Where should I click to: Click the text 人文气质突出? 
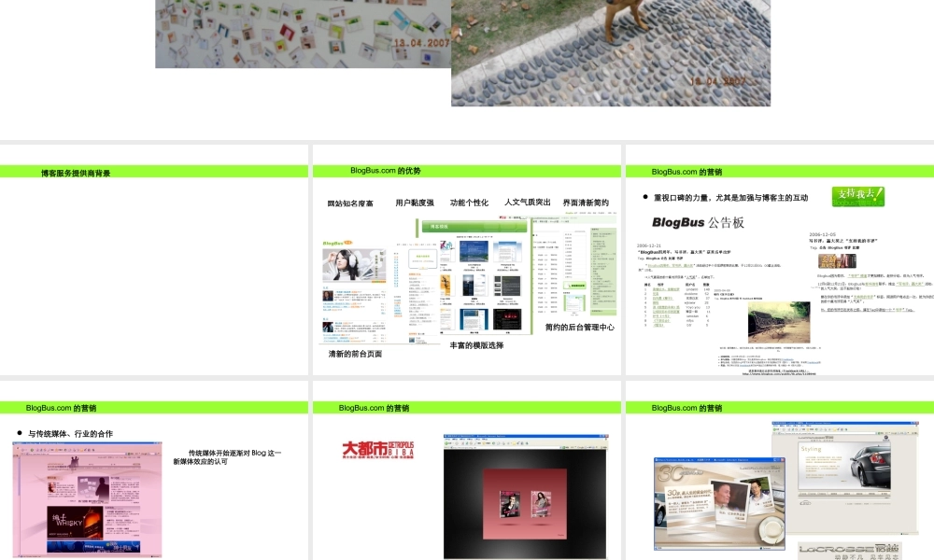click(x=527, y=203)
